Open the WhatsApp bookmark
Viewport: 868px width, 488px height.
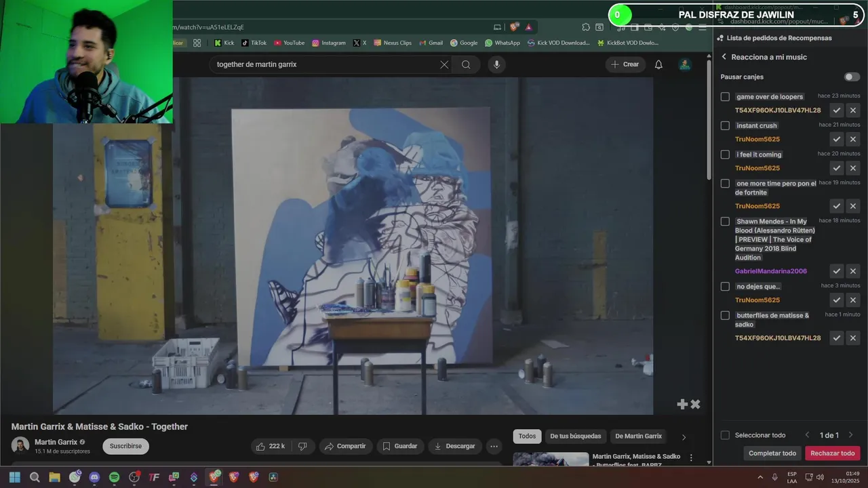pos(502,43)
